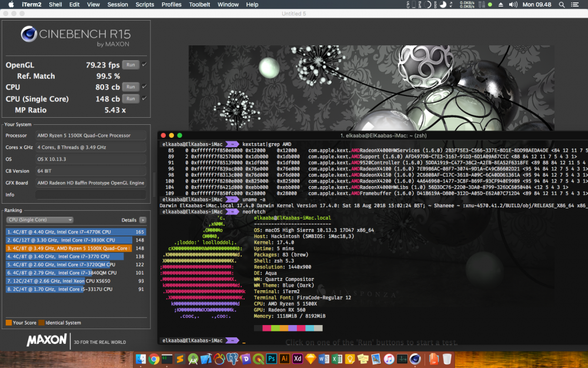Click the date and time in menu bar
Screen dimensions: 588x368
click(x=537, y=5)
